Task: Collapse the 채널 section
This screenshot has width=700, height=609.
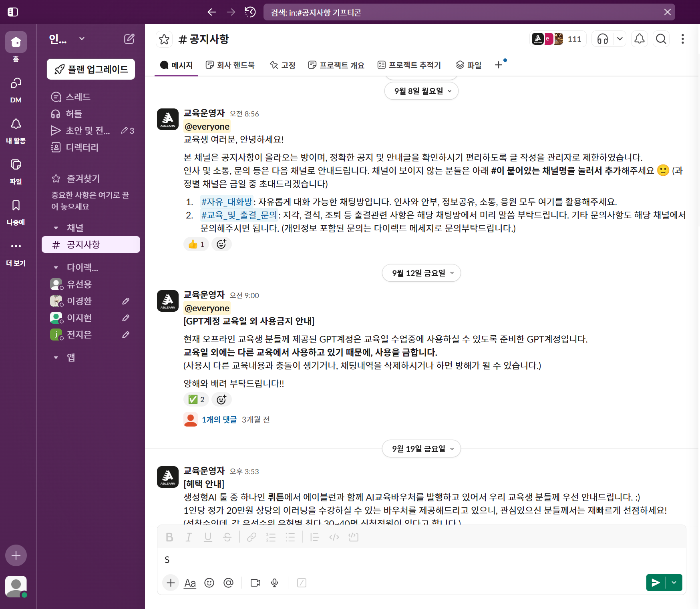Action: (x=56, y=228)
